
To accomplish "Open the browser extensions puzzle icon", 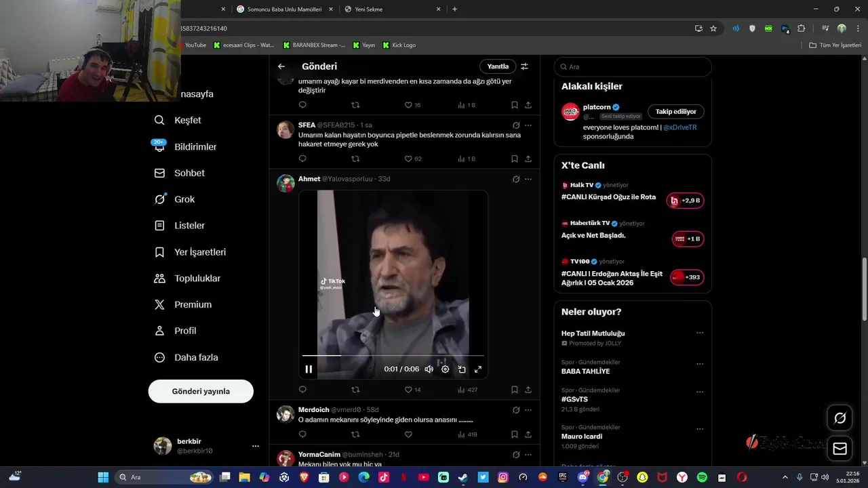I will tap(802, 28).
